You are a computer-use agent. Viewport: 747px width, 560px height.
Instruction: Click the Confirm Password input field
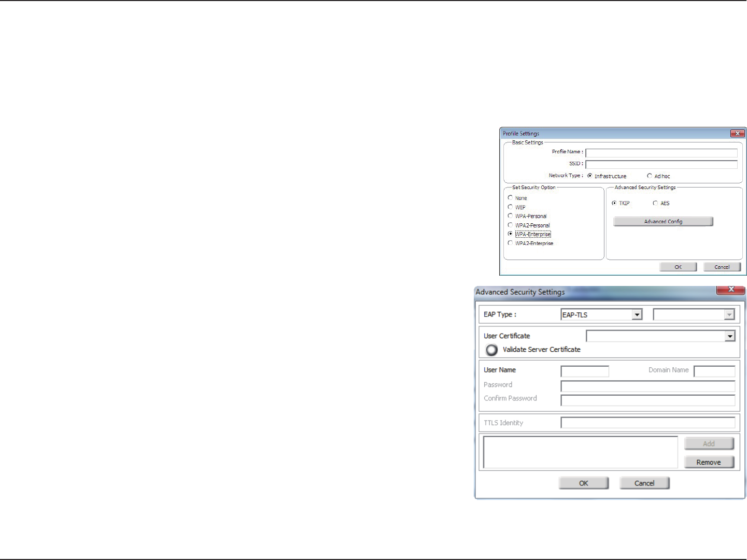tap(648, 400)
